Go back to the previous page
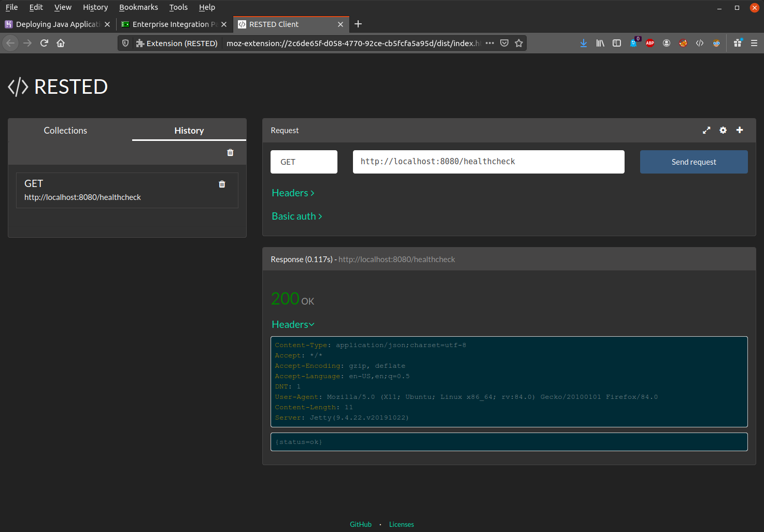The height and width of the screenshot is (532, 764). coord(10,43)
